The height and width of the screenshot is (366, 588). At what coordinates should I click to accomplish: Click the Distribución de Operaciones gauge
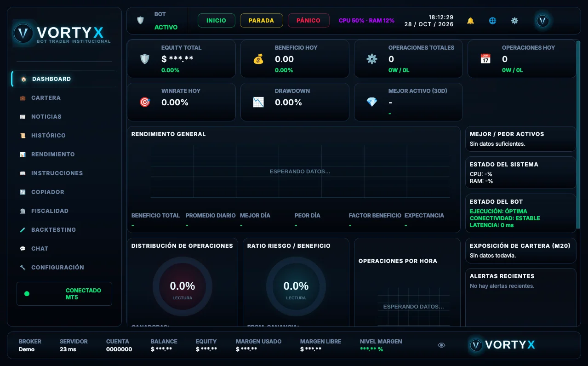pyautogui.click(x=183, y=286)
